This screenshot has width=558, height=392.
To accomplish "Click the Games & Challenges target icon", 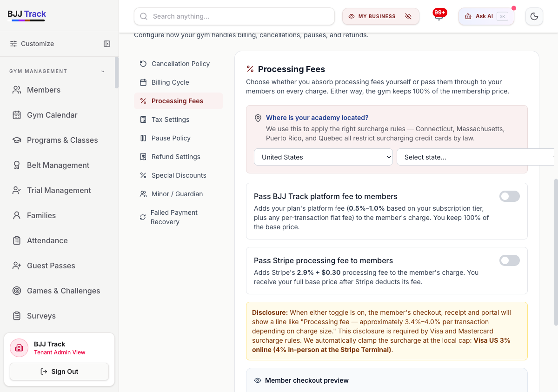I will (x=17, y=291).
